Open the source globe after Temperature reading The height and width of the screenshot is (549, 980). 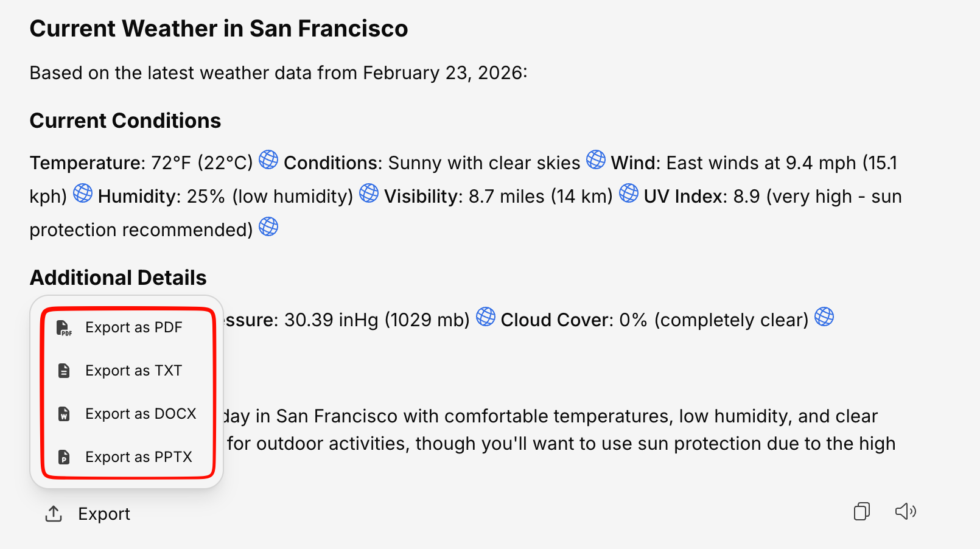click(268, 160)
